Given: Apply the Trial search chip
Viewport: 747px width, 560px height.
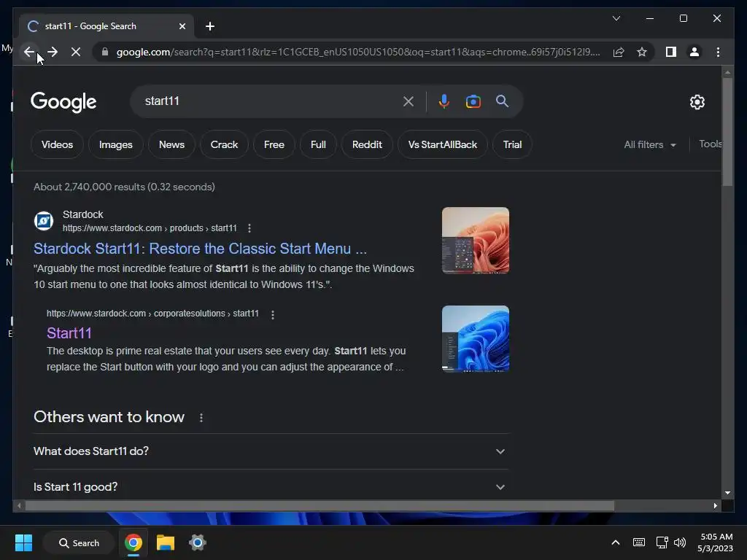Looking at the screenshot, I should [512, 145].
